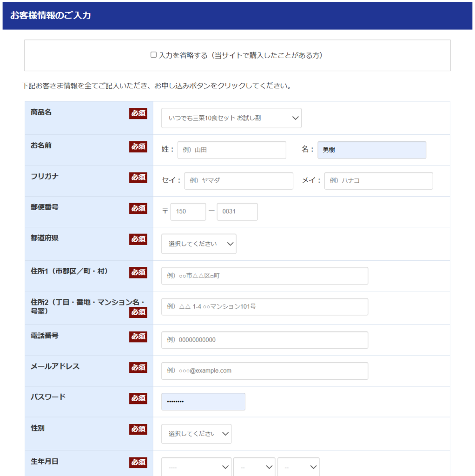This screenshot has height=476, width=475.
Task: Expand the 都道府県 prefecture dropdown
Action: (x=198, y=244)
